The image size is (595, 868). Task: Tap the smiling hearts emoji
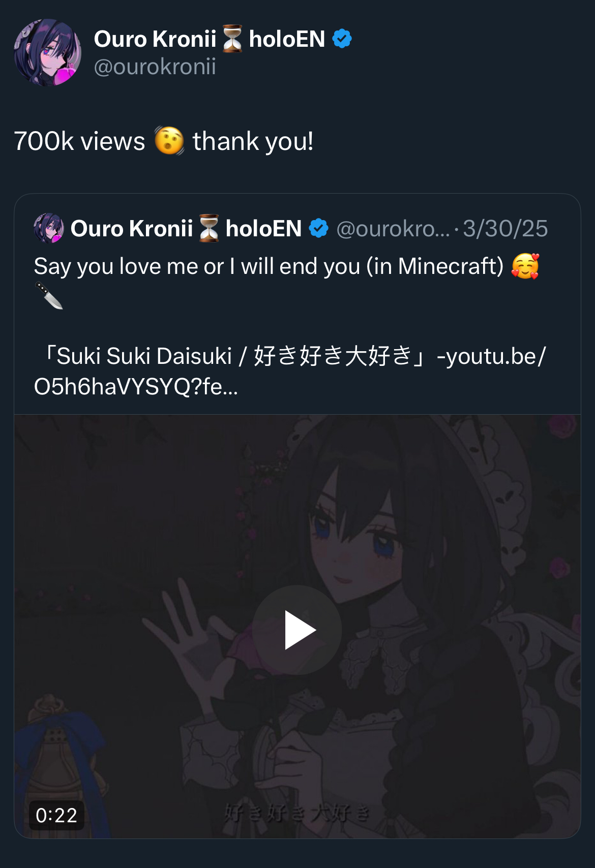click(x=525, y=266)
